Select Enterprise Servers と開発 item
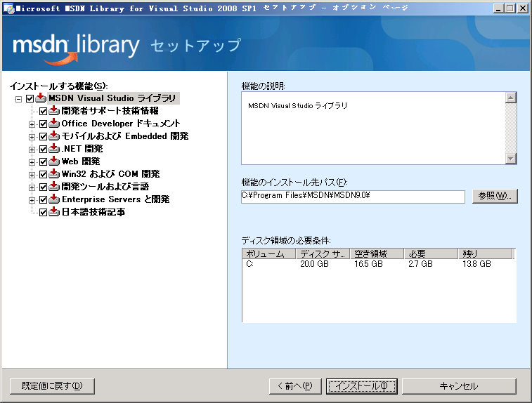 (x=116, y=199)
